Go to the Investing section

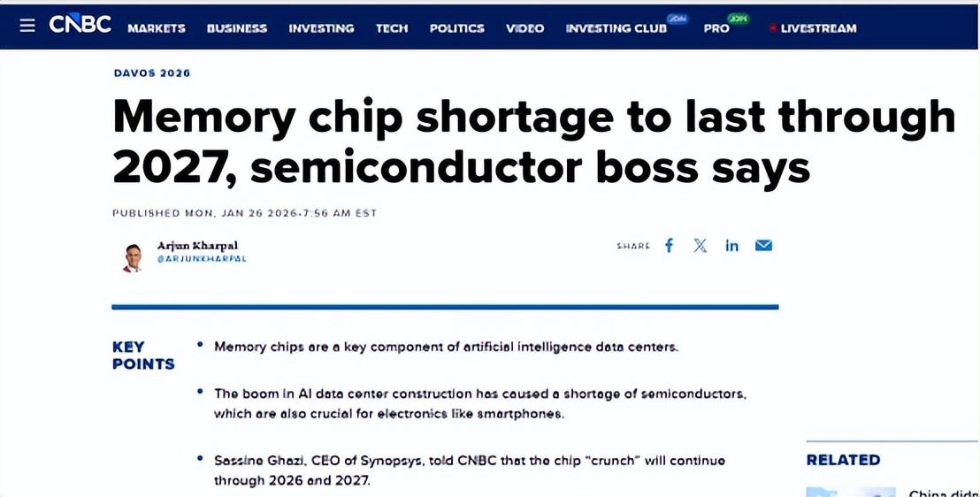(321, 28)
